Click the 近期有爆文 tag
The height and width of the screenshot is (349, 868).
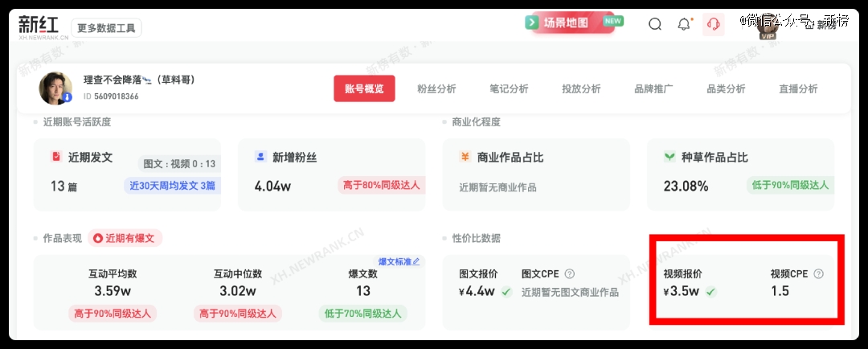tap(125, 238)
